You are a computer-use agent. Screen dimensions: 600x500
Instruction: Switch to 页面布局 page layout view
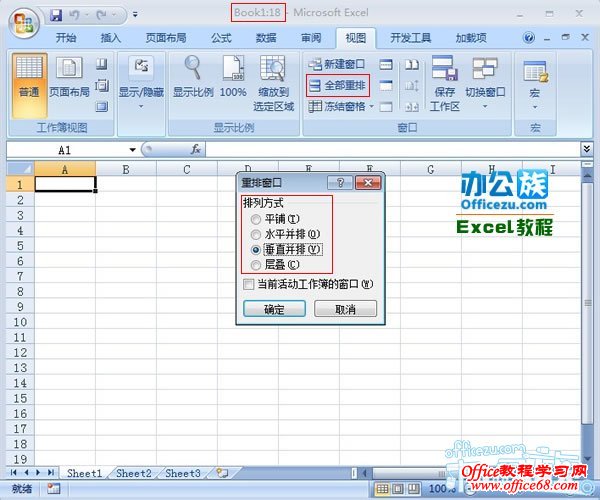[x=69, y=77]
